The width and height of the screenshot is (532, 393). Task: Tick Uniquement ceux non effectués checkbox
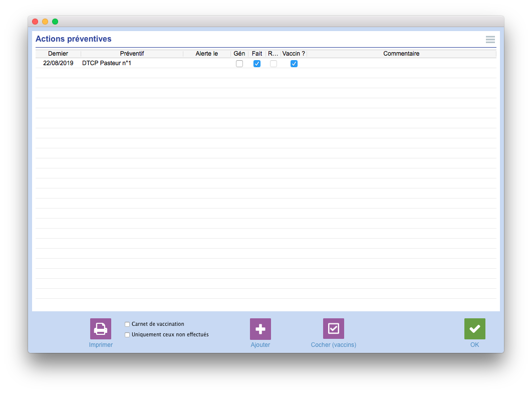[127, 335]
